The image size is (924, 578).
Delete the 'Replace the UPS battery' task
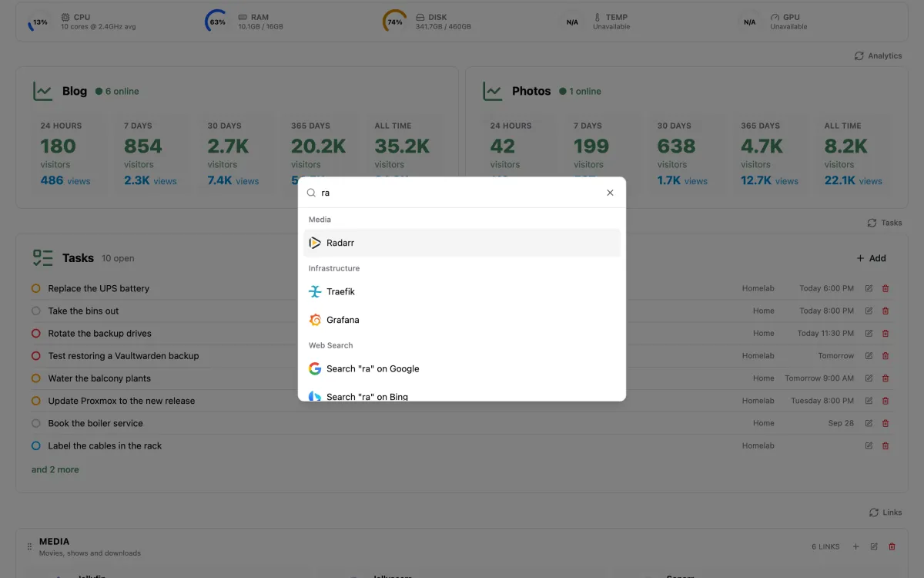(x=885, y=288)
